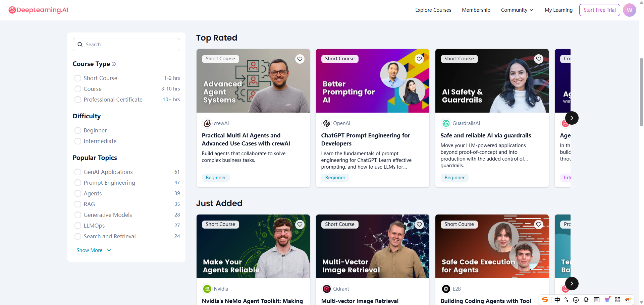Viewport: 644px width, 305px height.
Task: Enable the RAG topic filter
Action: tap(78, 204)
